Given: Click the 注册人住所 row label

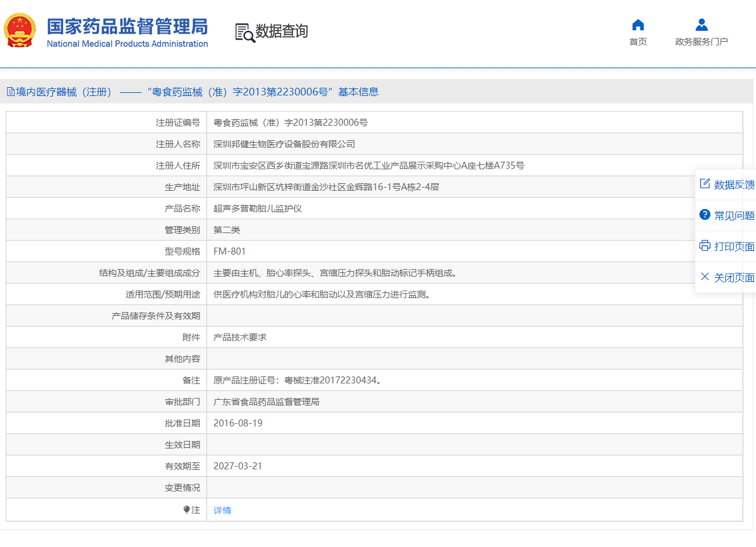Looking at the screenshot, I should click(x=178, y=165).
